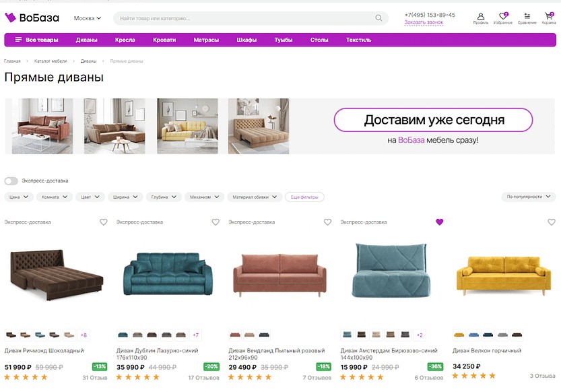
Task: Favorite the Диван Велкон горчичный sofa
Action: [x=552, y=222]
